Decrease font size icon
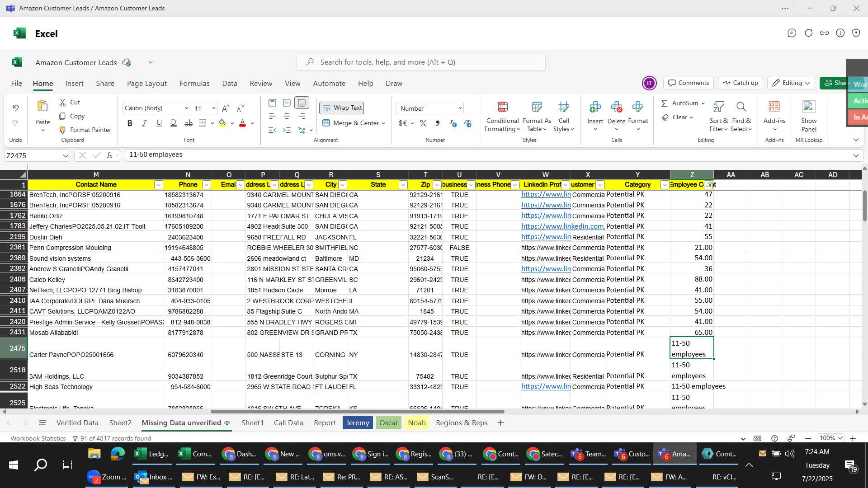This screenshot has width=868, height=488. pos(241,108)
